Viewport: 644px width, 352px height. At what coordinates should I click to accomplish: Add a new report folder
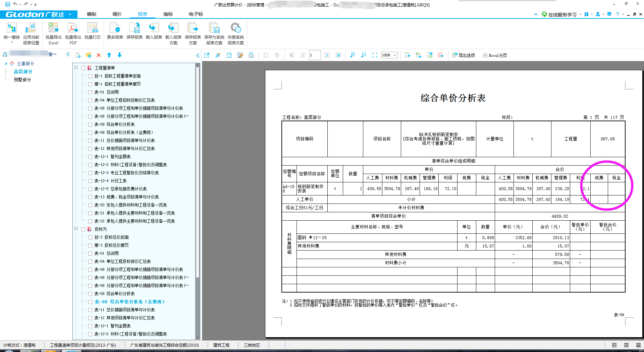point(89,55)
